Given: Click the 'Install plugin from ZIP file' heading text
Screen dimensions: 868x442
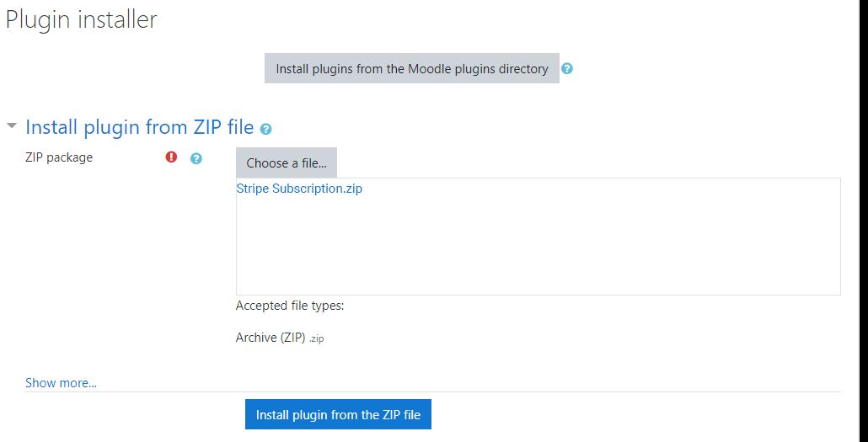Looking at the screenshot, I should 140,127.
